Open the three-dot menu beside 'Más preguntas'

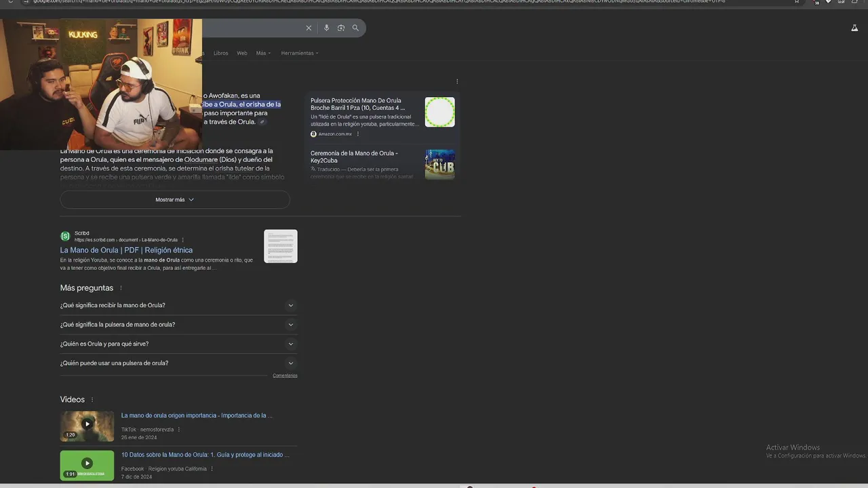coord(121,288)
